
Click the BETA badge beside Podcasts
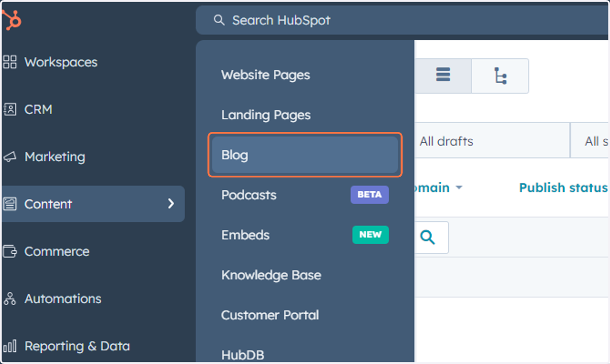pyautogui.click(x=370, y=195)
